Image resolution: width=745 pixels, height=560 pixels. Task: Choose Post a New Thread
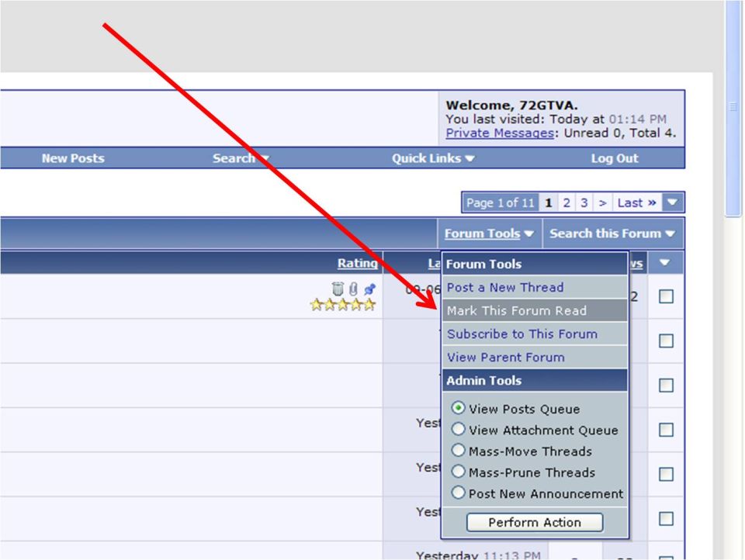click(x=535, y=287)
